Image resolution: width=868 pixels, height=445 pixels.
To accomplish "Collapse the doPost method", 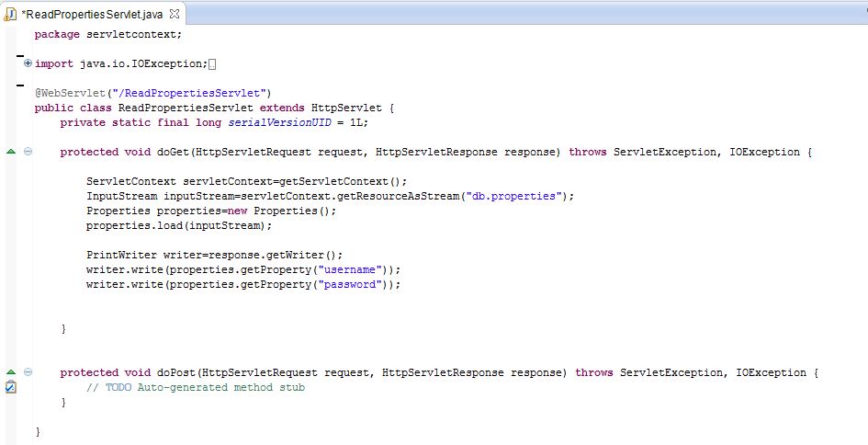I will [x=28, y=372].
